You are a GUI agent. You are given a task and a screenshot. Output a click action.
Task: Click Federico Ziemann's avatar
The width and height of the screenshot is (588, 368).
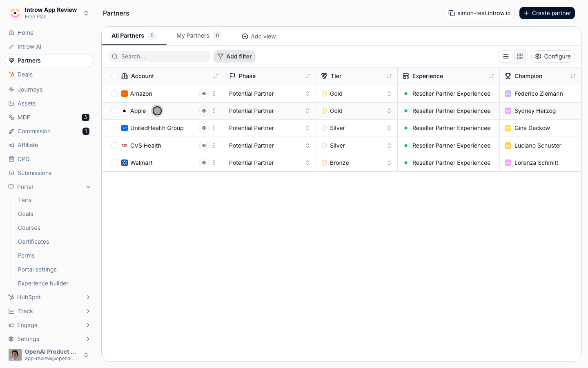click(508, 94)
